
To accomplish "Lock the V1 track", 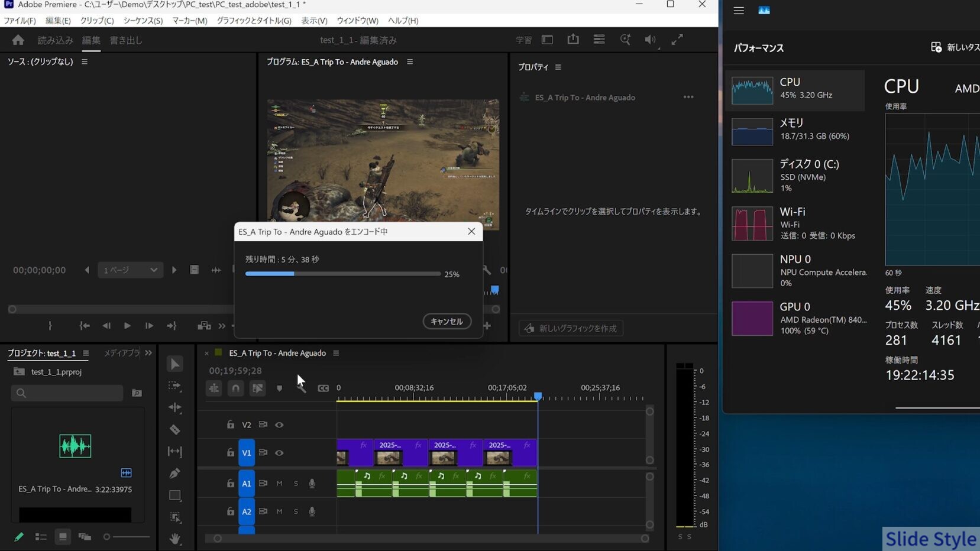I will [x=231, y=453].
